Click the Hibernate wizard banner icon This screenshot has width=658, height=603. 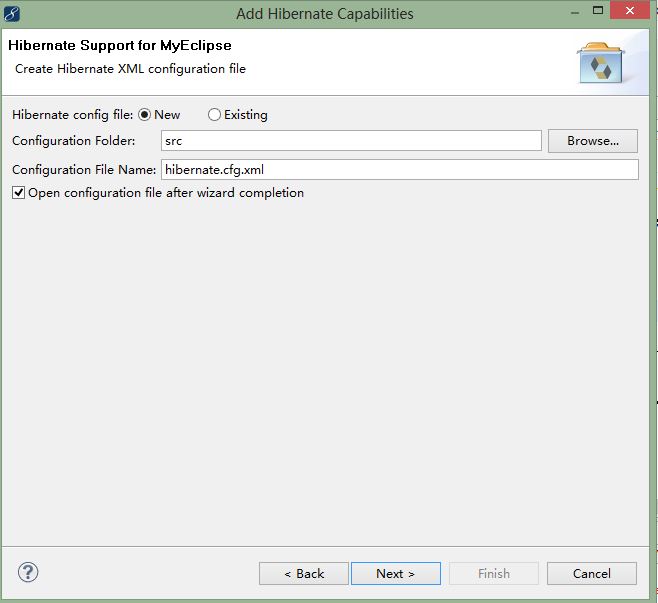(x=601, y=63)
